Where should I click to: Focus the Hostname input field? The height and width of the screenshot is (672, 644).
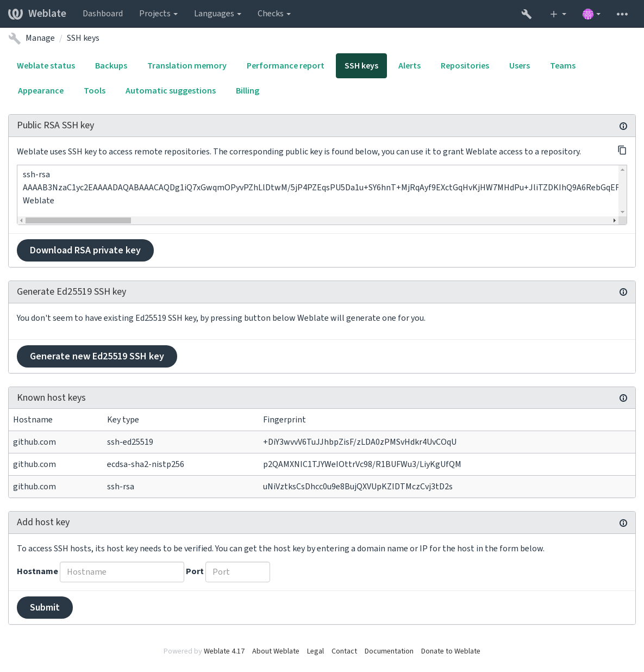tap(122, 572)
